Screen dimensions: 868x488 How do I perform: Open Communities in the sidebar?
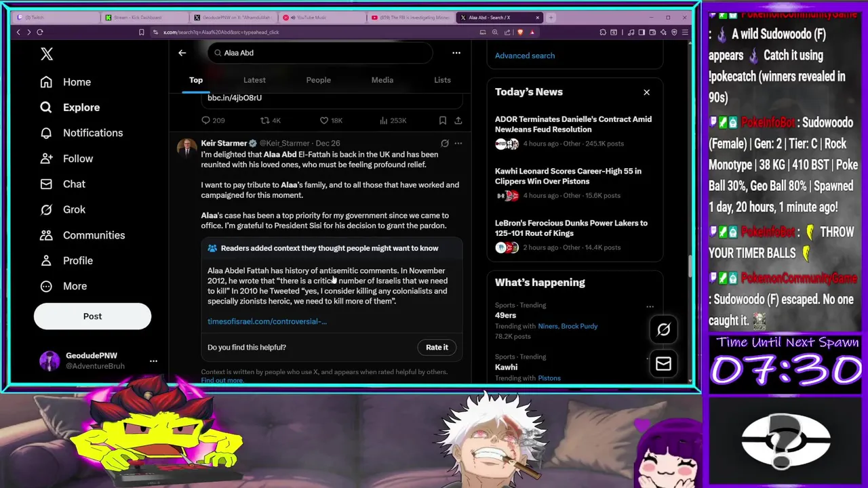click(82, 235)
